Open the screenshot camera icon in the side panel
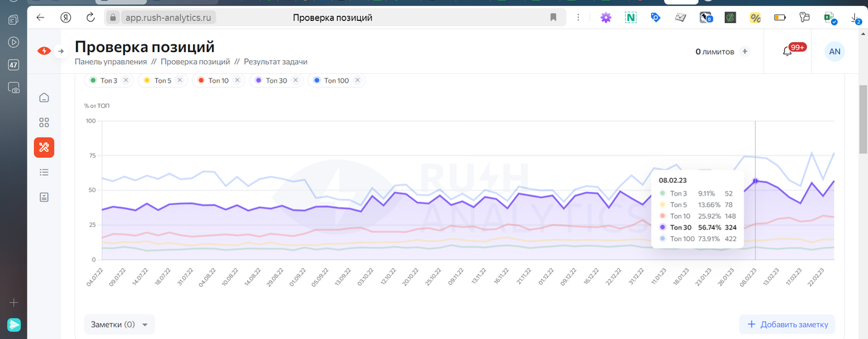868x339 pixels. click(13, 88)
